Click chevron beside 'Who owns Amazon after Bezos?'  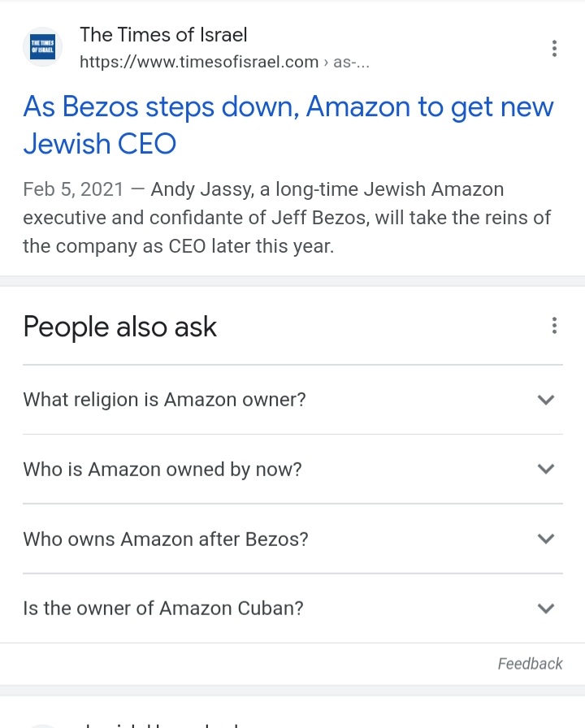click(x=546, y=539)
